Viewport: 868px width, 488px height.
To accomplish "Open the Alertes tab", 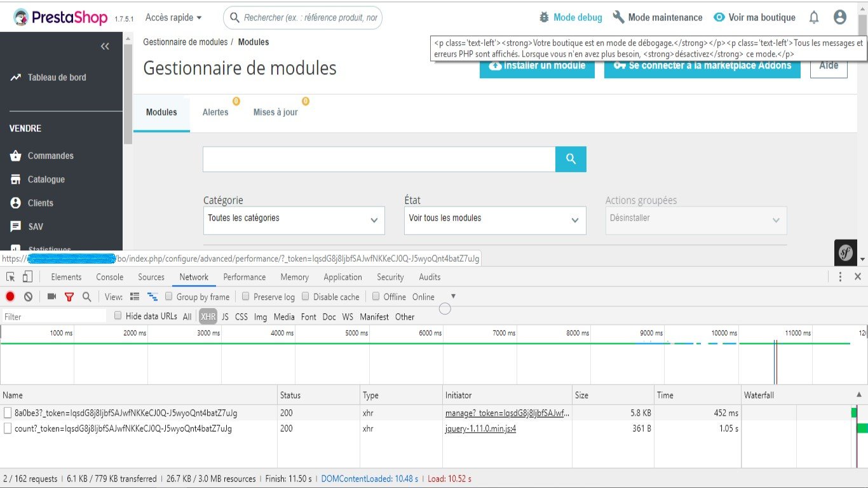I will pos(215,112).
